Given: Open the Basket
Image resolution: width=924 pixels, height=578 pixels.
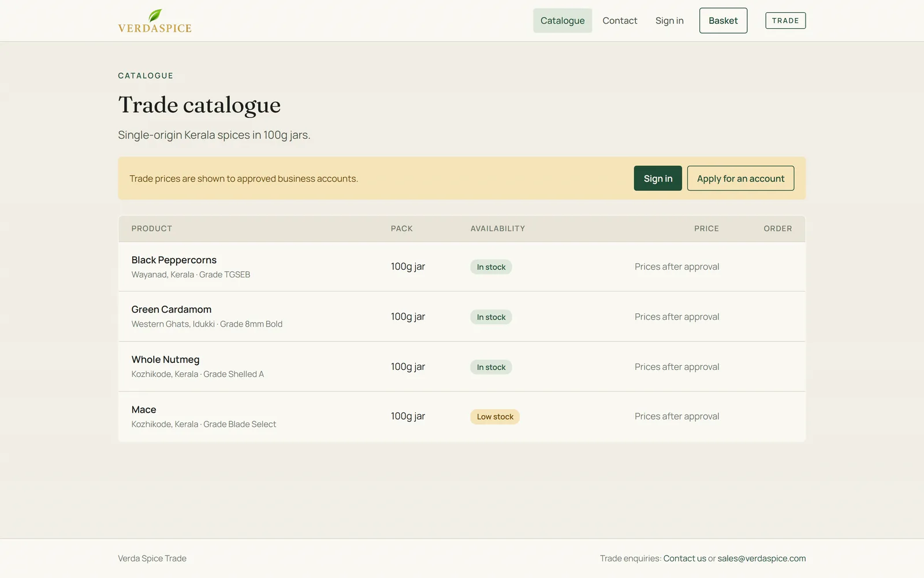Looking at the screenshot, I should (x=723, y=21).
